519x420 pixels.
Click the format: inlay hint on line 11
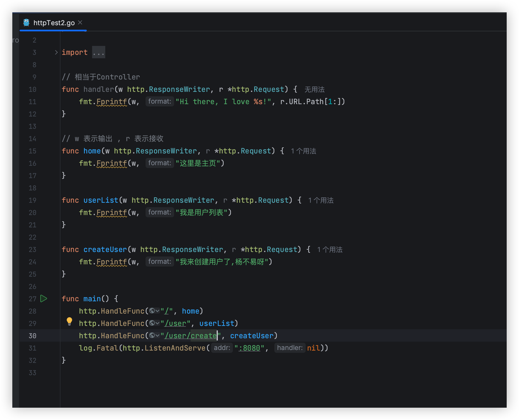click(160, 101)
